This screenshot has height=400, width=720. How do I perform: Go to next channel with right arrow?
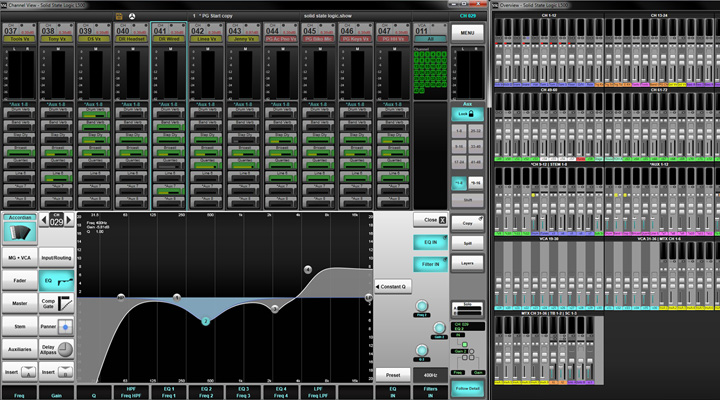[68, 220]
